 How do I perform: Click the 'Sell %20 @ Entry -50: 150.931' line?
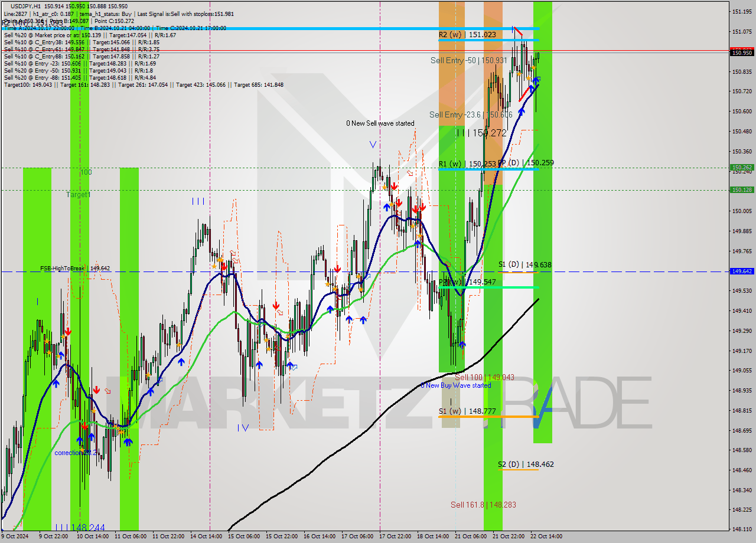78,70
